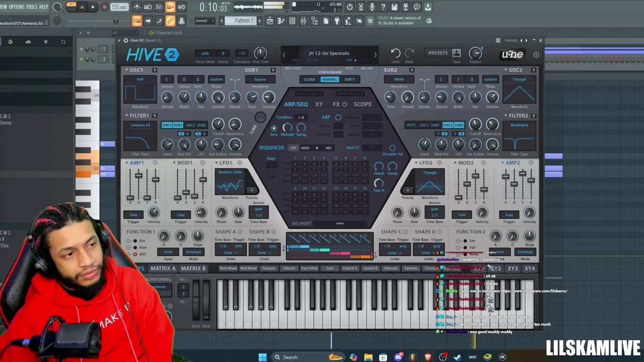The height and width of the screenshot is (362, 644).
Task: Click Hive Redo arrow icon
Action: [410, 53]
